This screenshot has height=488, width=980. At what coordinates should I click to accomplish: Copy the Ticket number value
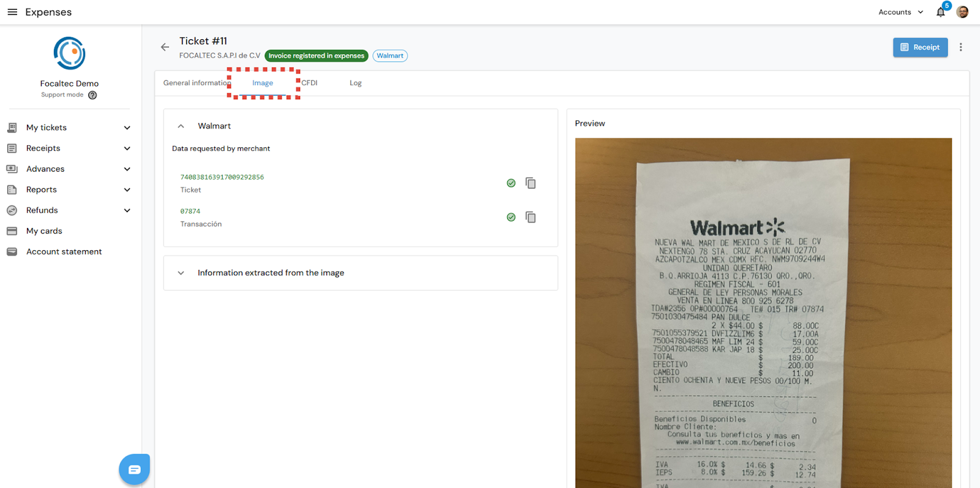[530, 183]
